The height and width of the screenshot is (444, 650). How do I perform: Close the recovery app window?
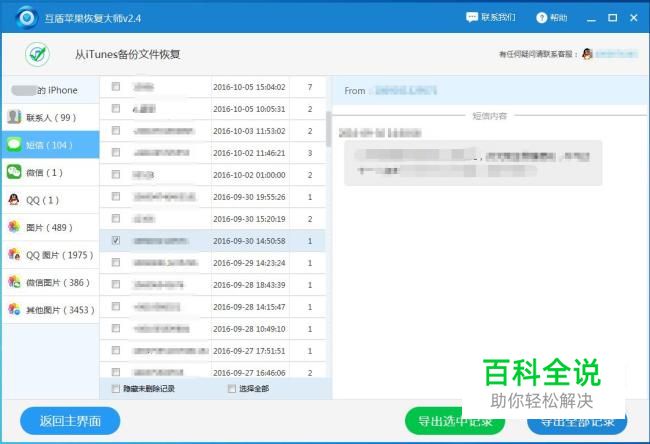click(633, 18)
